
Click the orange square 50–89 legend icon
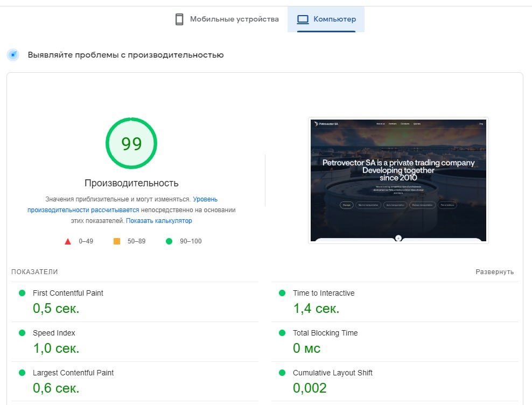click(117, 241)
